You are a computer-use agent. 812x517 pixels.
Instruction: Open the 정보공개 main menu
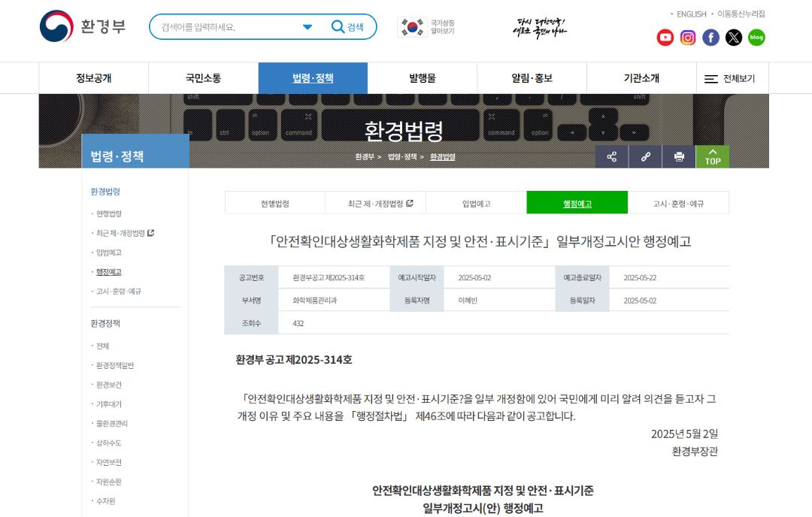coord(94,78)
